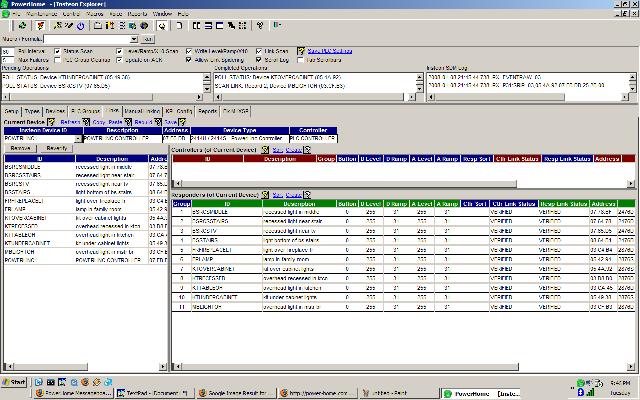
Task: Click the globe toolbar icon
Action: 144,25
